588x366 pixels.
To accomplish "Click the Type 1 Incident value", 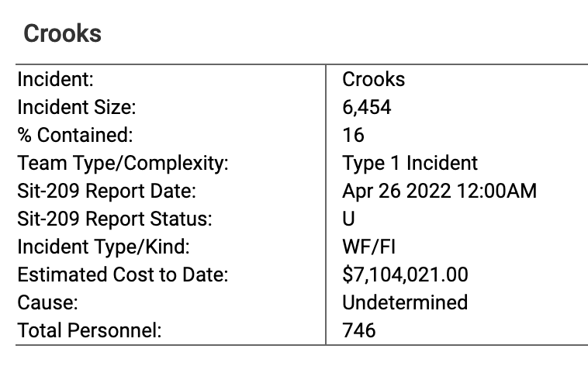I will tap(410, 163).
